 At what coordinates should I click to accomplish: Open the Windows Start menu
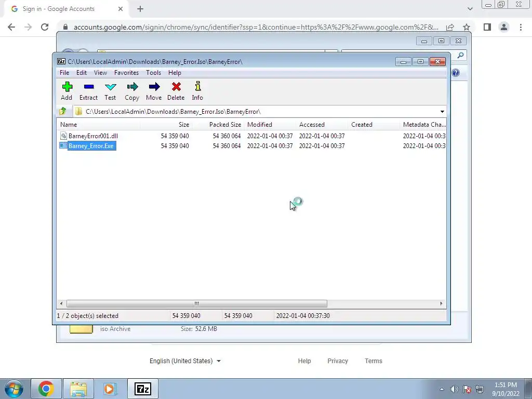click(x=14, y=389)
